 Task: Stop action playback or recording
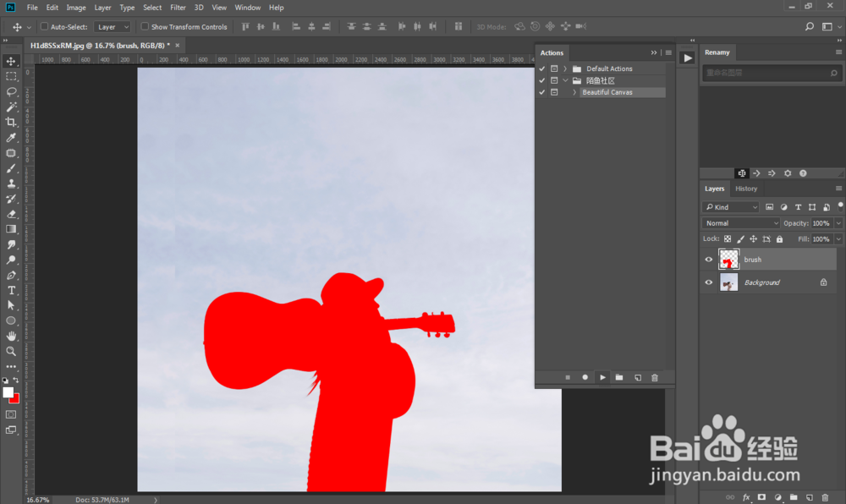568,377
